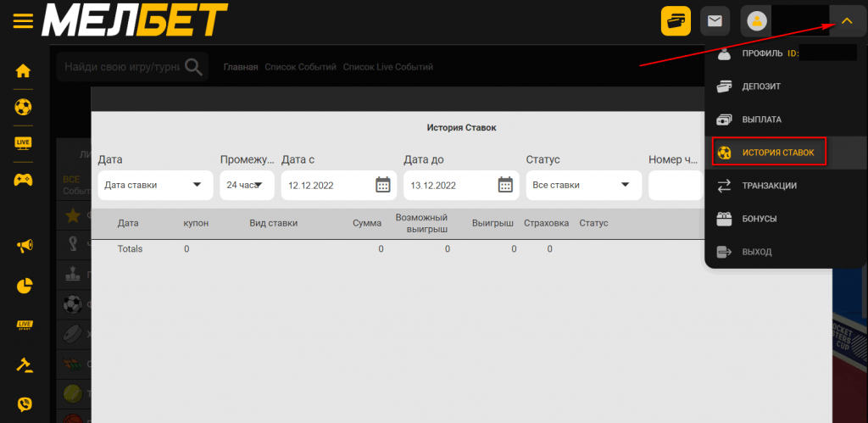Open the calendar picker for Дата с
This screenshot has width=868, height=423.
click(x=382, y=185)
